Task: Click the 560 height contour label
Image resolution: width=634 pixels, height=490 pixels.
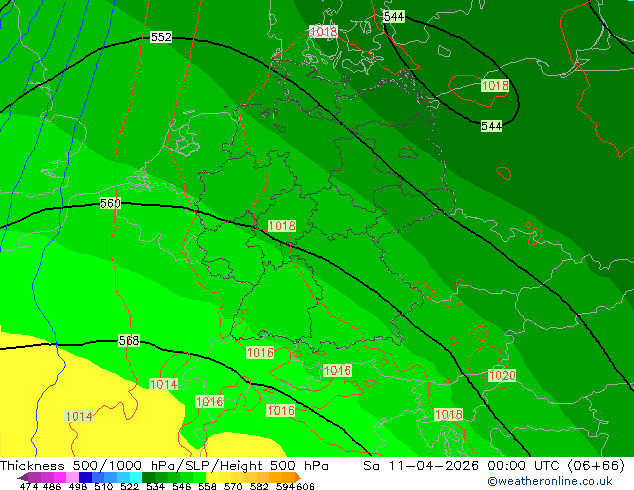Action: click(x=110, y=203)
